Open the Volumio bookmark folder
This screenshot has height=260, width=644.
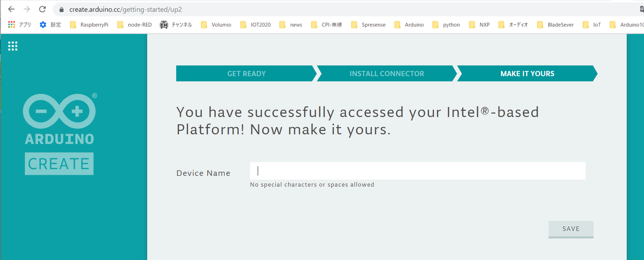pos(216,24)
